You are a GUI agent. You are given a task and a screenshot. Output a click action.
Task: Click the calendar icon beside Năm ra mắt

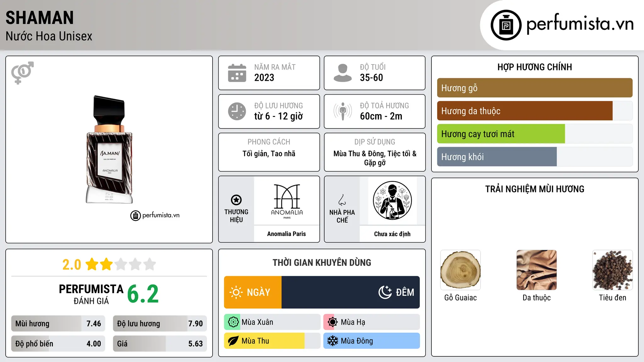point(237,73)
